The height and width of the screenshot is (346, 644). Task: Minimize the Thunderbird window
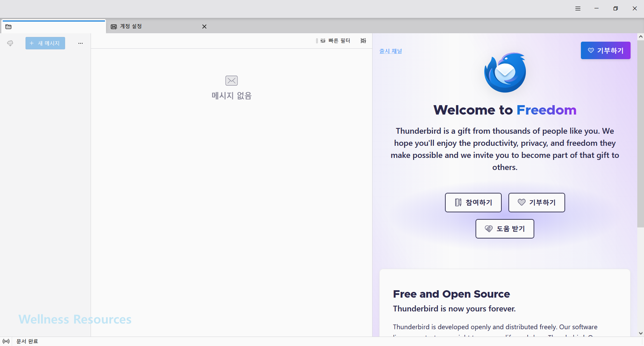596,9
